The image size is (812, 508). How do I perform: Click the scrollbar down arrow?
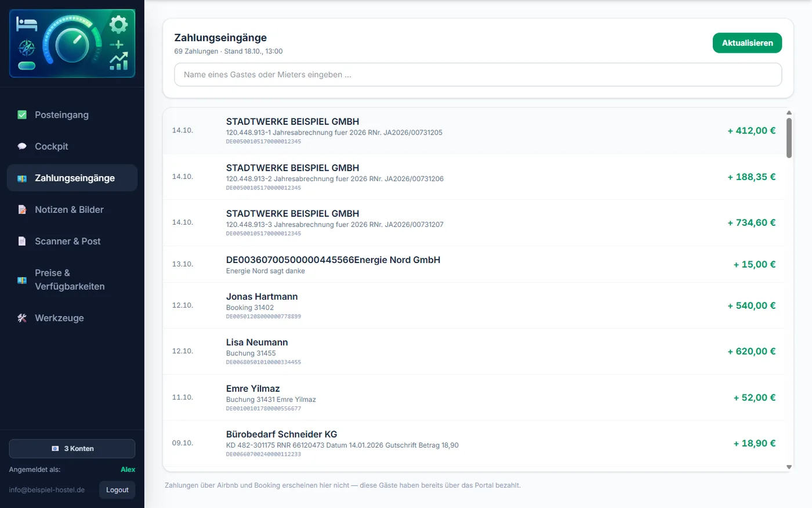click(x=789, y=467)
